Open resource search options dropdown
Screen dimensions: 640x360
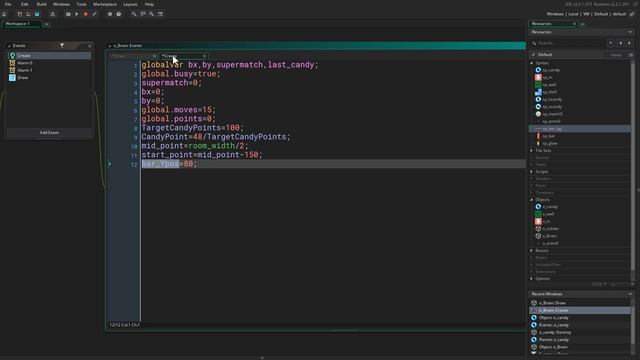point(611,43)
